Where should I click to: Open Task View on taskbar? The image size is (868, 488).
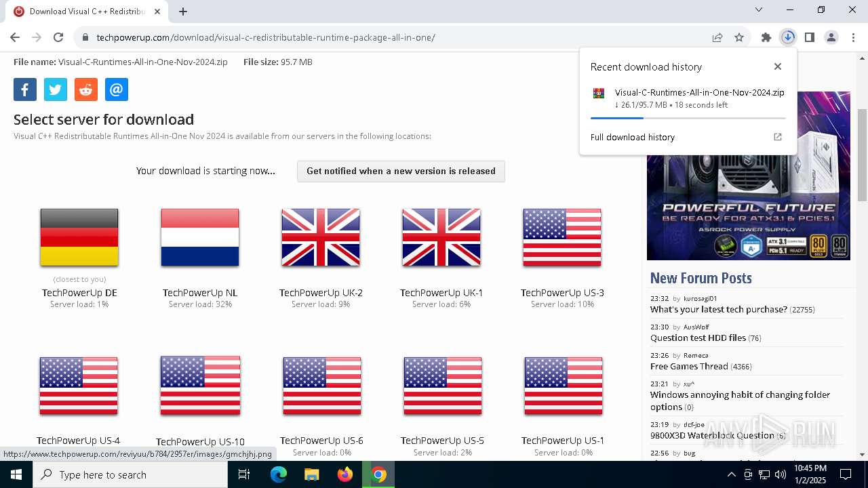coord(244,474)
